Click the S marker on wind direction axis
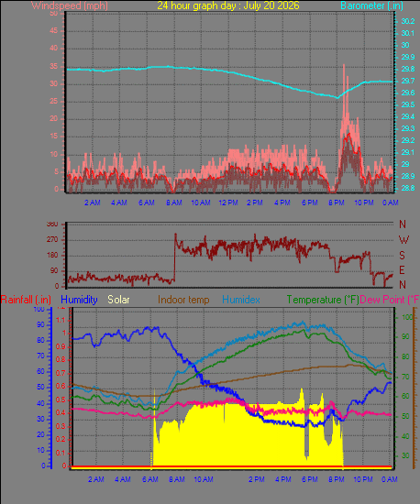This screenshot has height=504, width=420. pyautogui.click(x=402, y=256)
